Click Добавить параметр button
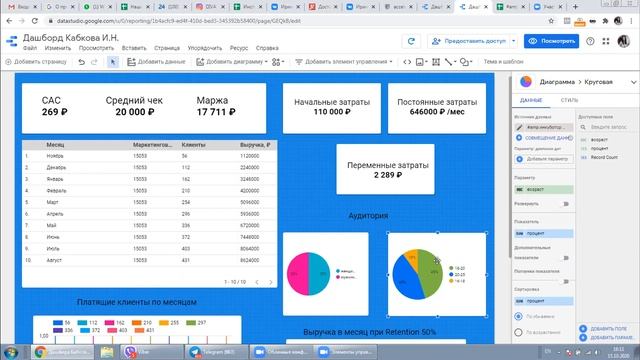The width and height of the screenshot is (640, 360). click(x=544, y=159)
